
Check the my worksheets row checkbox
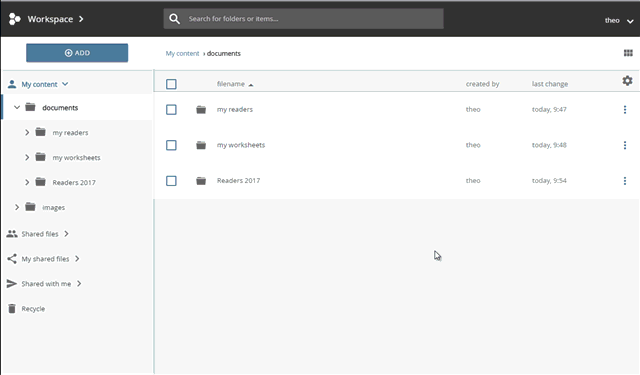[171, 145]
